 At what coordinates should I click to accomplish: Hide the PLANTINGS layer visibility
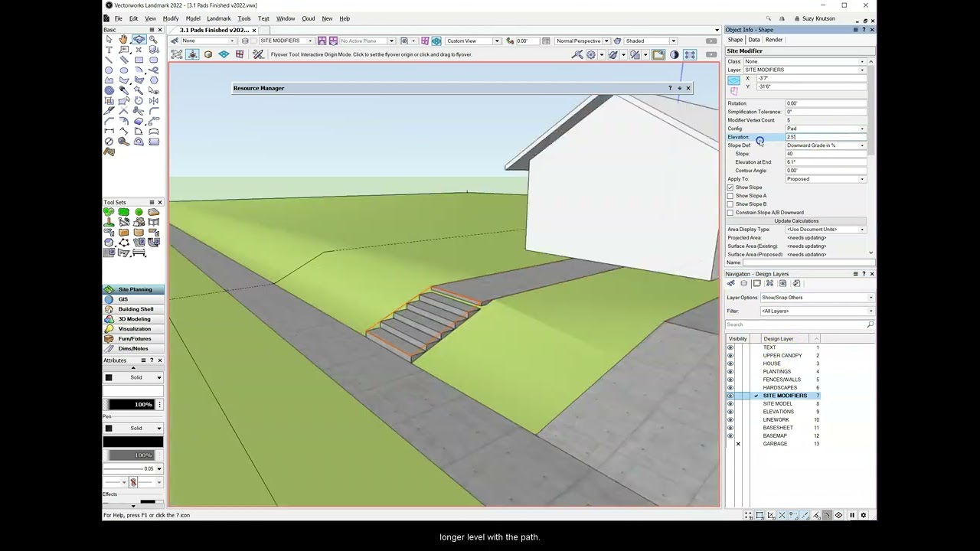point(730,372)
